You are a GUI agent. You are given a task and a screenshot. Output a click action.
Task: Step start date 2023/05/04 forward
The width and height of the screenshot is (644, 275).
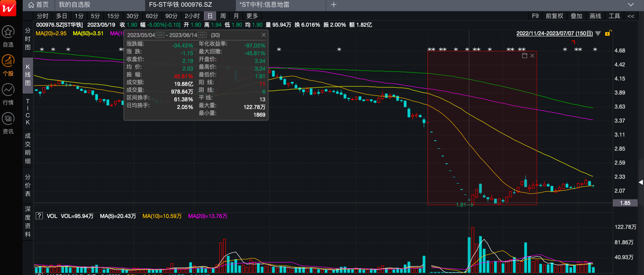(x=162, y=35)
